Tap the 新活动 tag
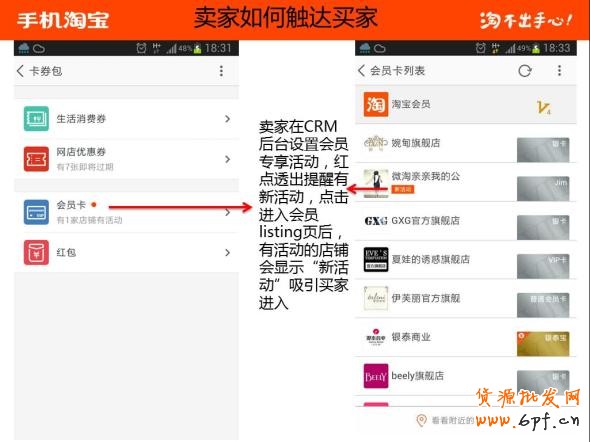The width and height of the screenshot is (590, 442). (x=403, y=189)
